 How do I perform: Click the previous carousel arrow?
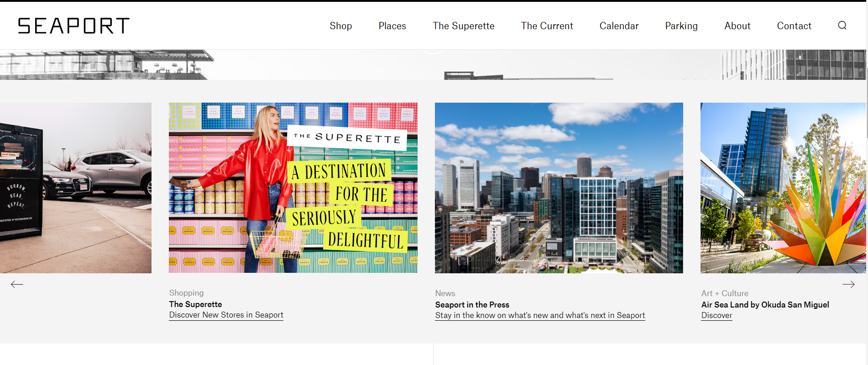pyautogui.click(x=17, y=284)
